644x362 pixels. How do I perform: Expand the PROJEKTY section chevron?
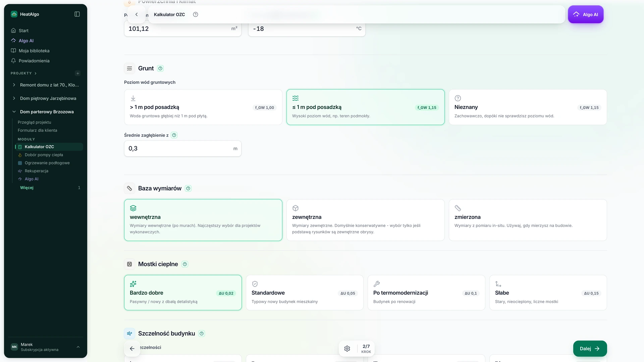36,73
